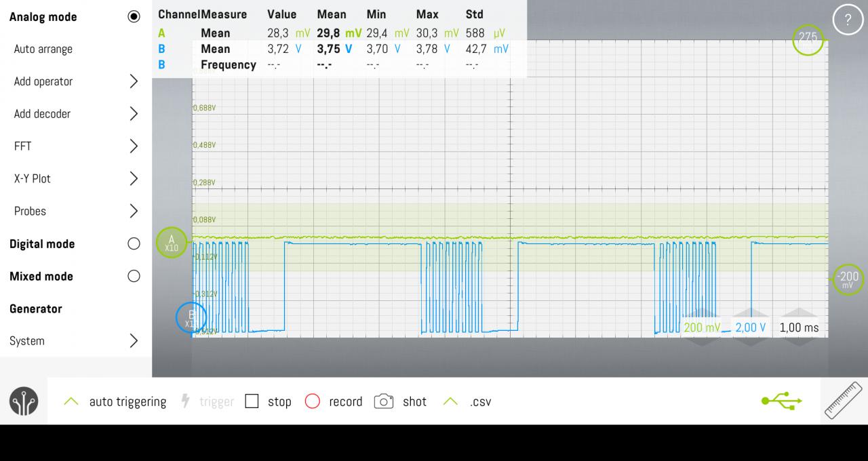Decrease the 1,00 ms timebase with down arrow
This screenshot has height=461, width=868.
coord(800,341)
